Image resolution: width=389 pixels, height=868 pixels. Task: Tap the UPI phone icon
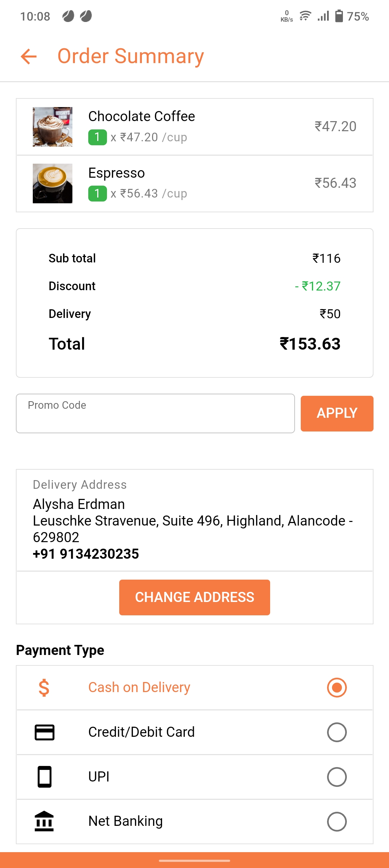pyautogui.click(x=44, y=777)
